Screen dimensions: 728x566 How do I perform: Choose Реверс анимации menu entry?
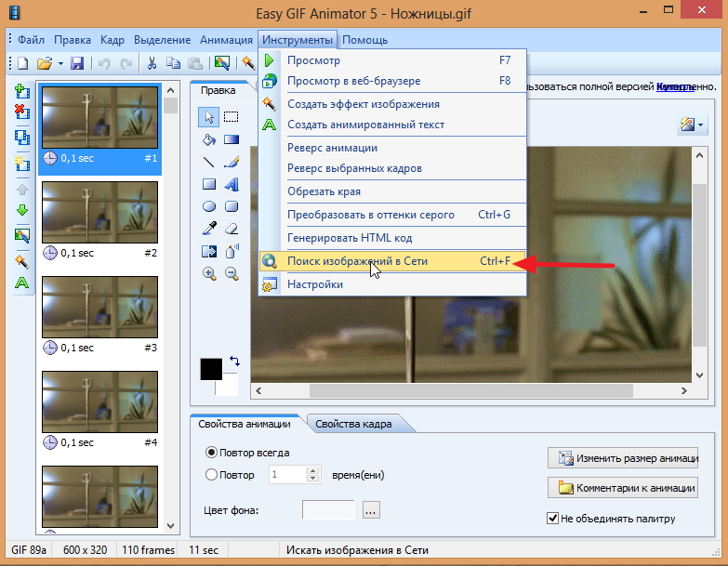click(392, 148)
